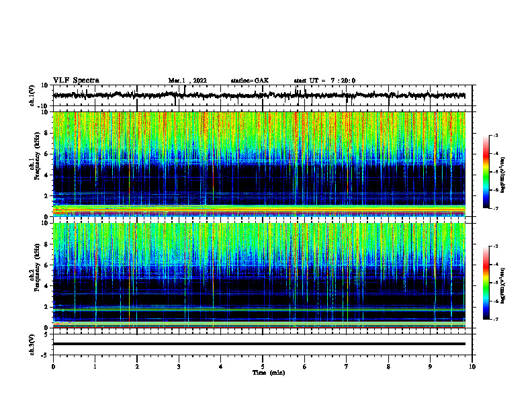Screen dimensions: 532x411
Task: Select the "start UT = 7 :20: 0" text
Action: [x=324, y=81]
